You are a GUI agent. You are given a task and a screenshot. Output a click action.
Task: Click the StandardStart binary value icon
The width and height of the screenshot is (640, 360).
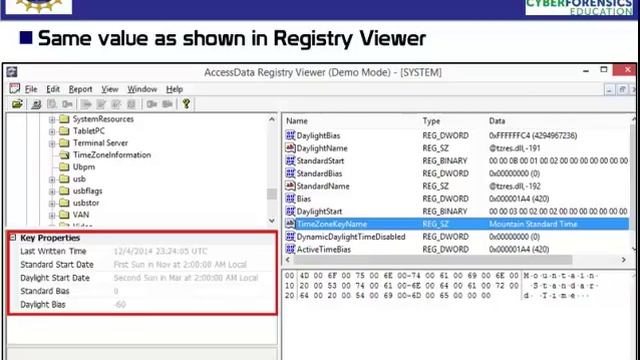pyautogui.click(x=290, y=160)
